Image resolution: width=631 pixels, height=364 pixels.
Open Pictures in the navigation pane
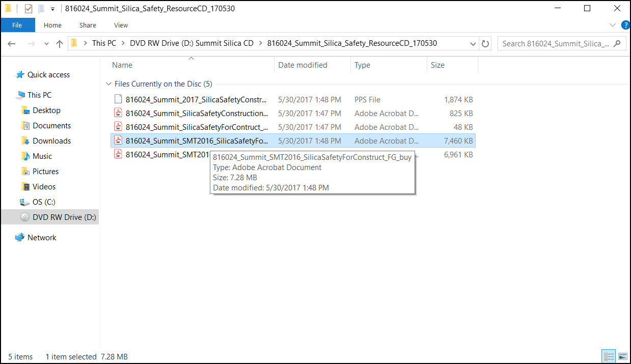click(45, 172)
